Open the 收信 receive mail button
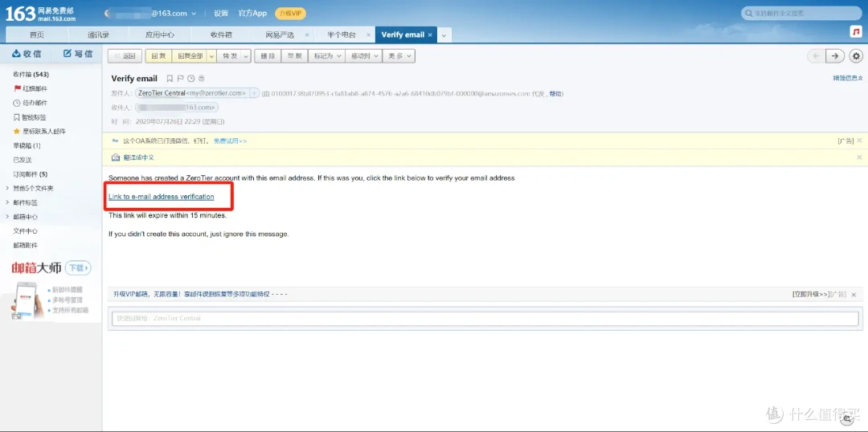This screenshot has width=868, height=432. coord(27,54)
